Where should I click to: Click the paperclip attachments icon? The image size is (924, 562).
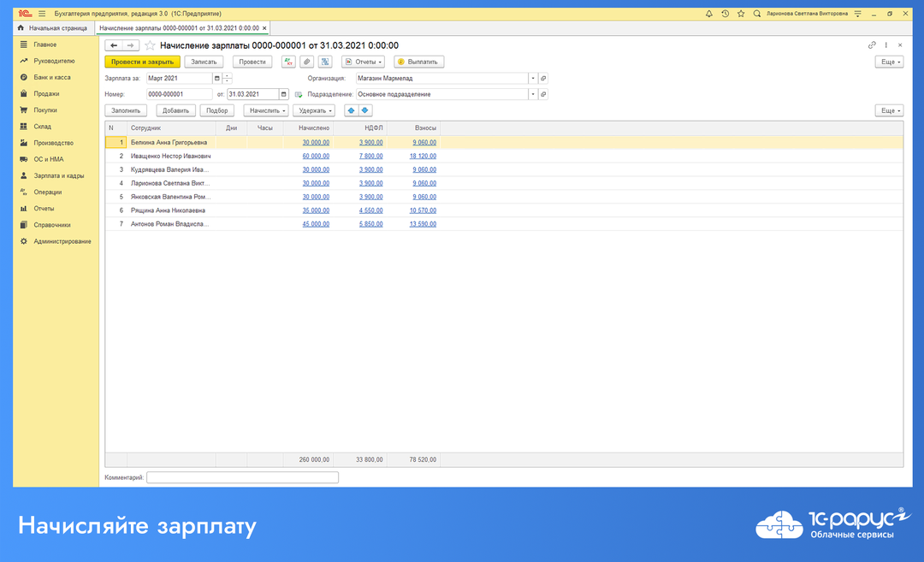tap(306, 62)
